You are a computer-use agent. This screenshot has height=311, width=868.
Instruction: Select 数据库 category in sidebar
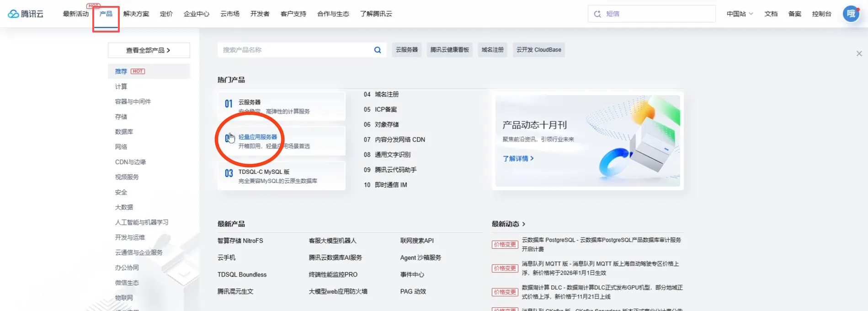[x=124, y=132]
